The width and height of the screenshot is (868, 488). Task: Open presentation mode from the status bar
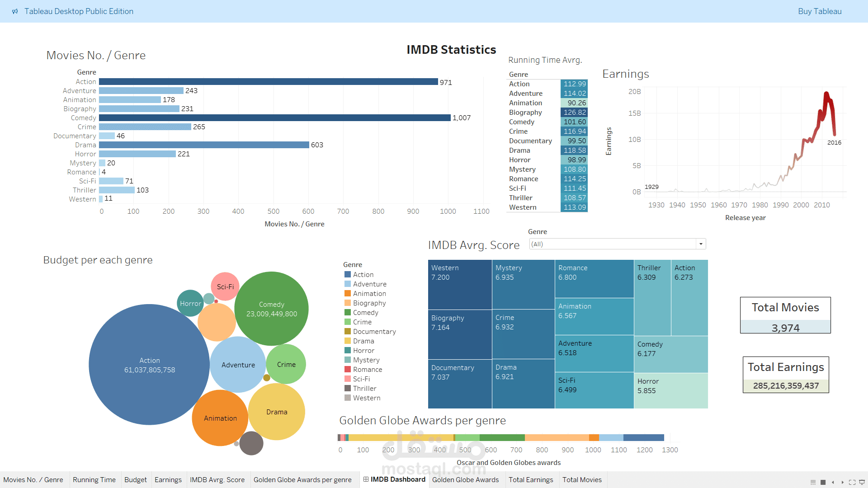pos(862,483)
